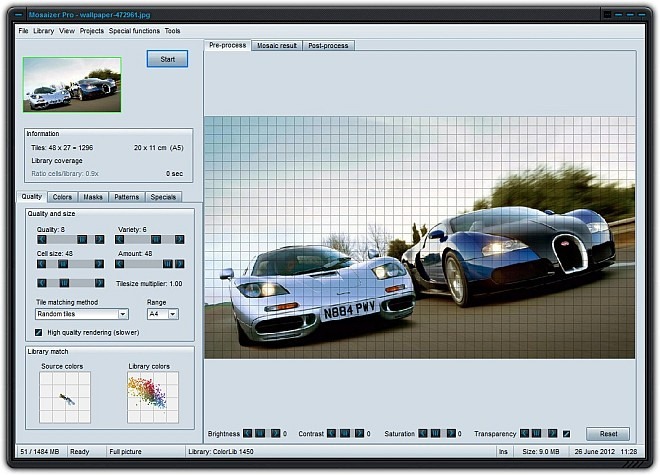Screen dimensions: 660x475
Task: Click 'Library: ColorLib 1450' in status bar
Action: coord(221,451)
